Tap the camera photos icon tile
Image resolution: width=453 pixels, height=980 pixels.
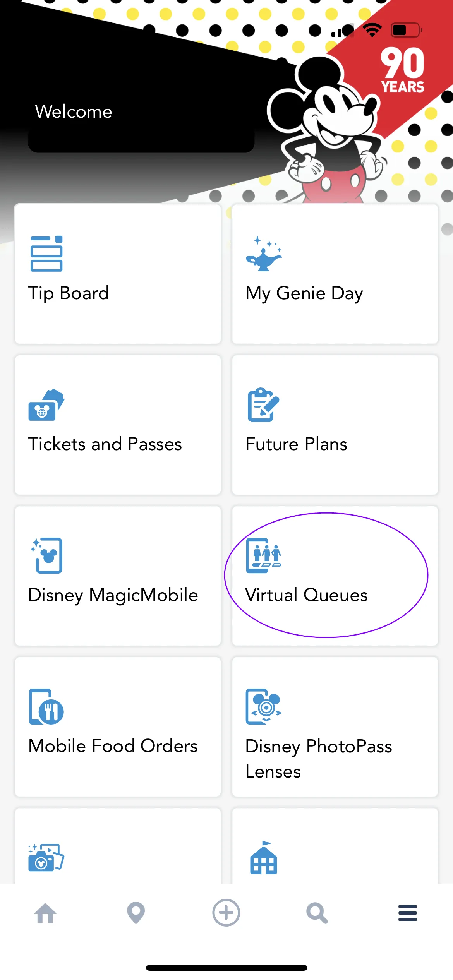click(46, 857)
